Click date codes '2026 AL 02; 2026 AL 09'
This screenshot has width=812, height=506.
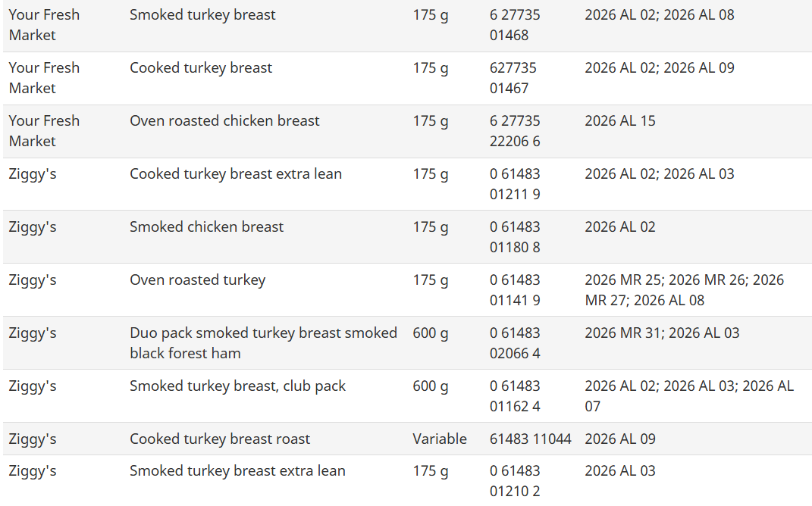point(660,68)
